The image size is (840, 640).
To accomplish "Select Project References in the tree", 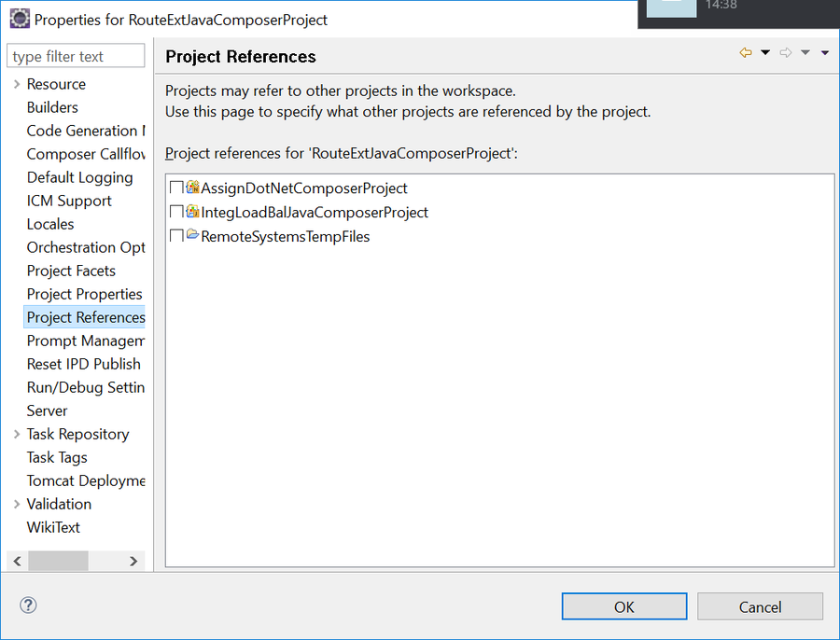I will (86, 317).
